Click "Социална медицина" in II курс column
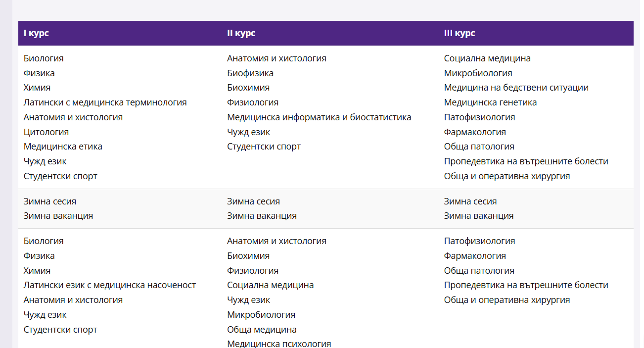The image size is (644, 348). tap(270, 285)
